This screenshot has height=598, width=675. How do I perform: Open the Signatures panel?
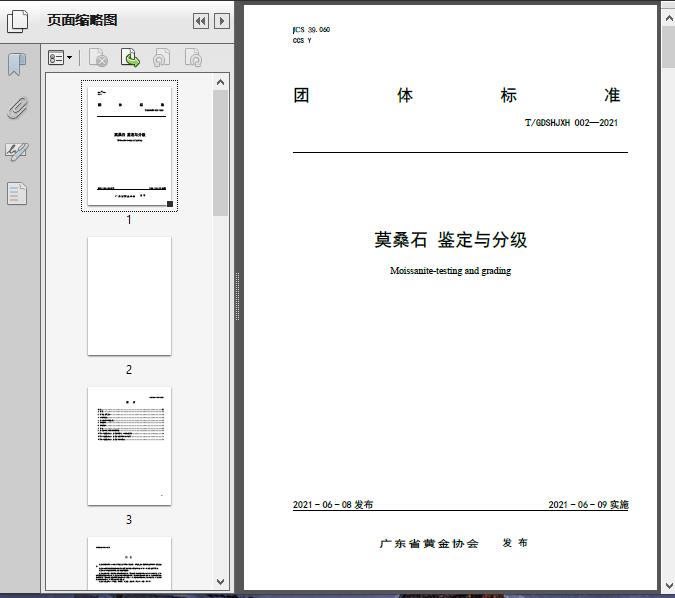point(17,151)
